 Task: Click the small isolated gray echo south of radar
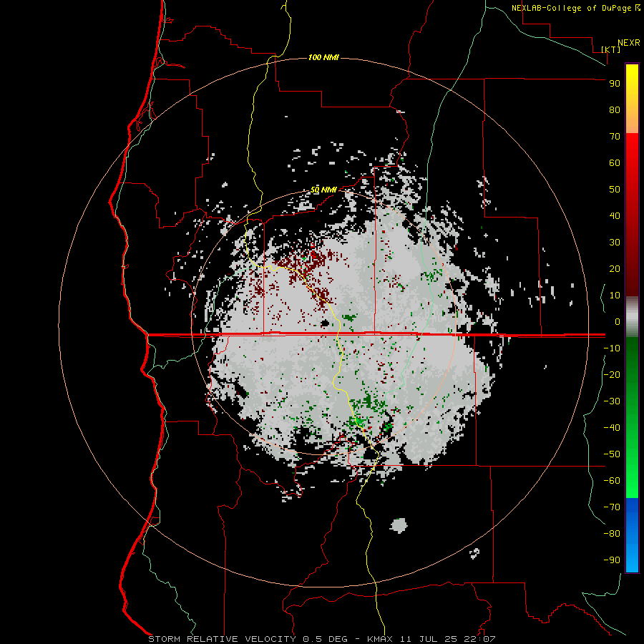(399, 525)
